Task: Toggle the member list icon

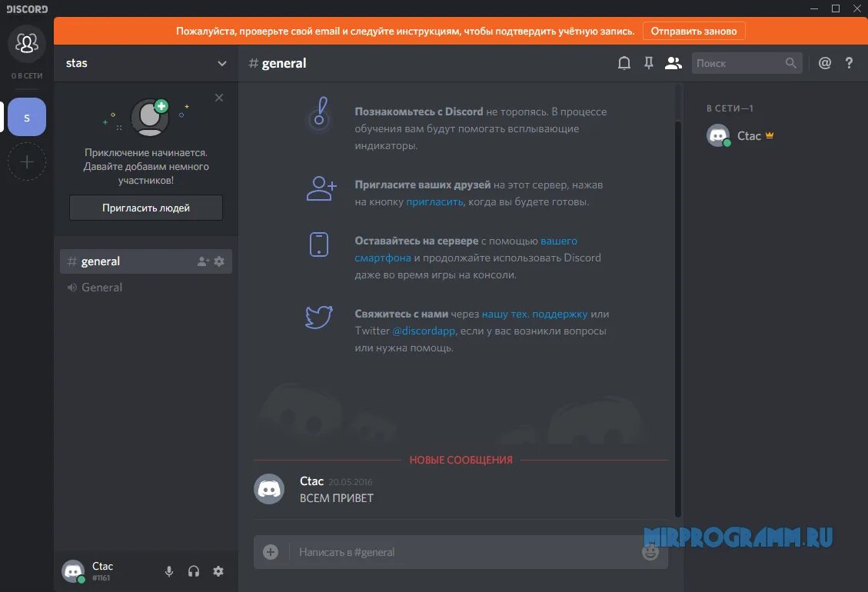Action: coord(673,63)
